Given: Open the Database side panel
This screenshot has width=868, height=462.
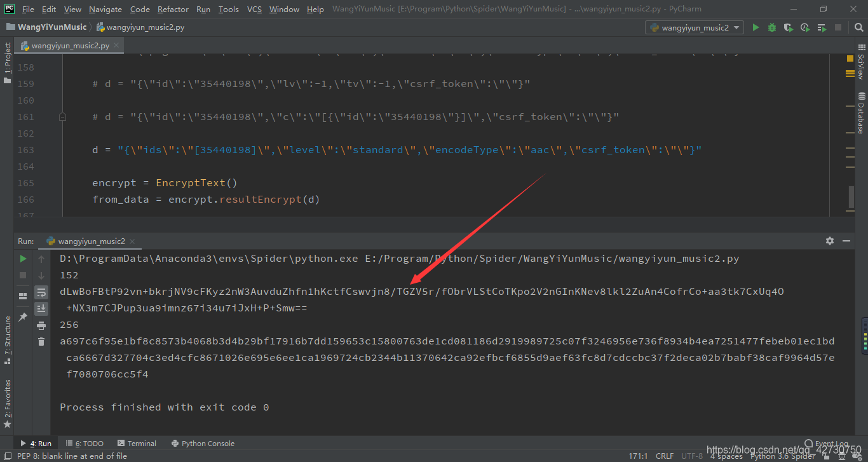Looking at the screenshot, I should pos(861,112).
